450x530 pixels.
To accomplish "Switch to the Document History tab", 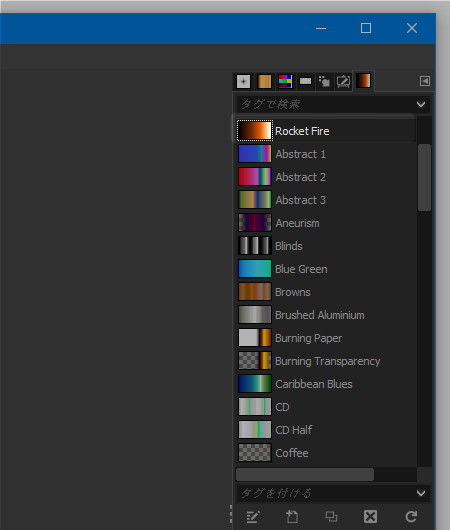I will [344, 81].
